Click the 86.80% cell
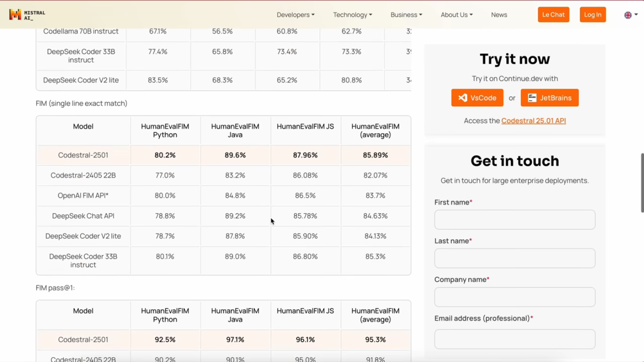 [x=305, y=256]
